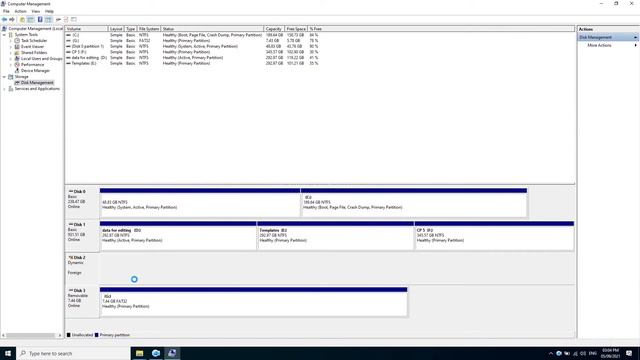Click the taskbar search box
The image size is (640, 360).
[x=73, y=353]
